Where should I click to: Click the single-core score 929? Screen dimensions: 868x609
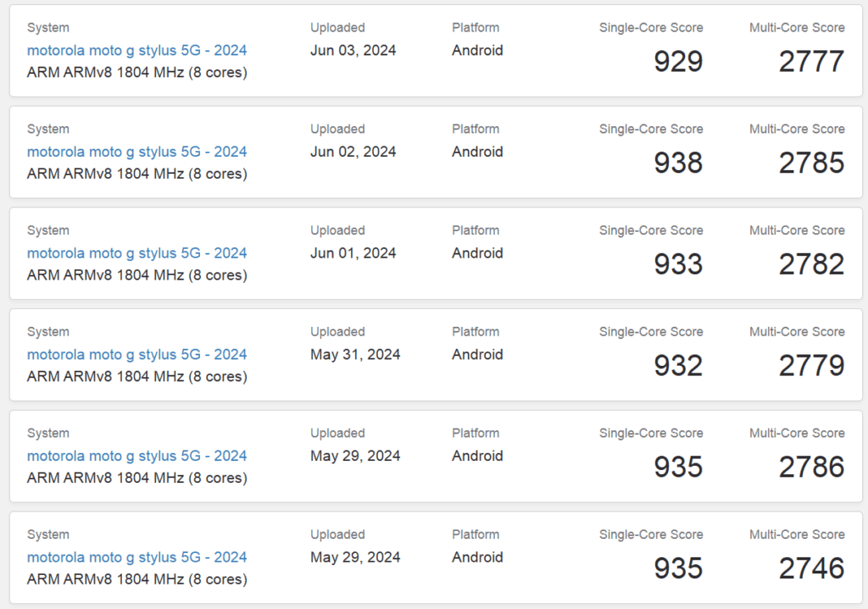[x=678, y=61]
